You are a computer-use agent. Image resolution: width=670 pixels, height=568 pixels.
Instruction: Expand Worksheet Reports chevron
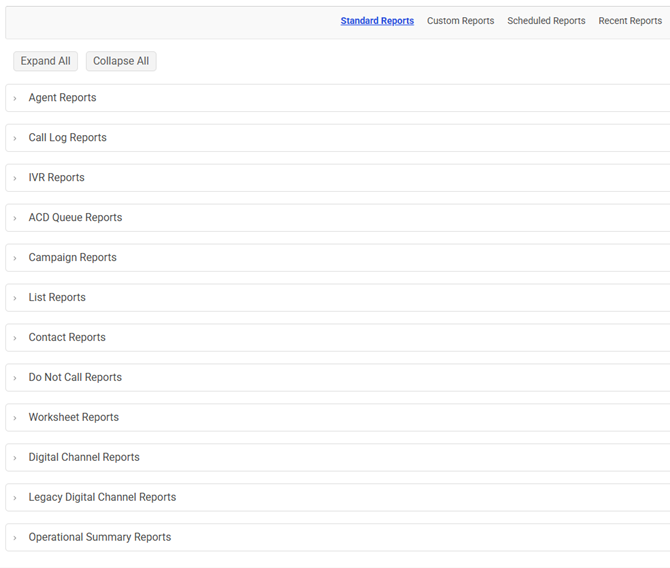[15, 418]
